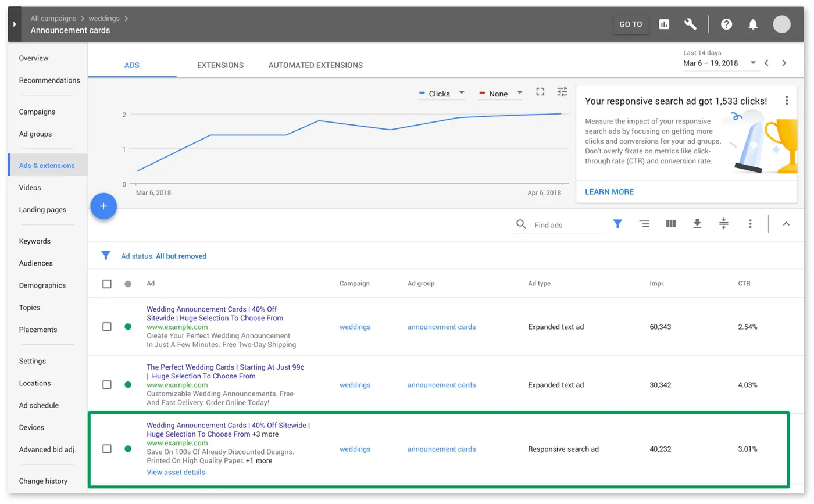Expand the left navigation panel arrow
Viewport: 814px width, 504px height.
point(15,24)
